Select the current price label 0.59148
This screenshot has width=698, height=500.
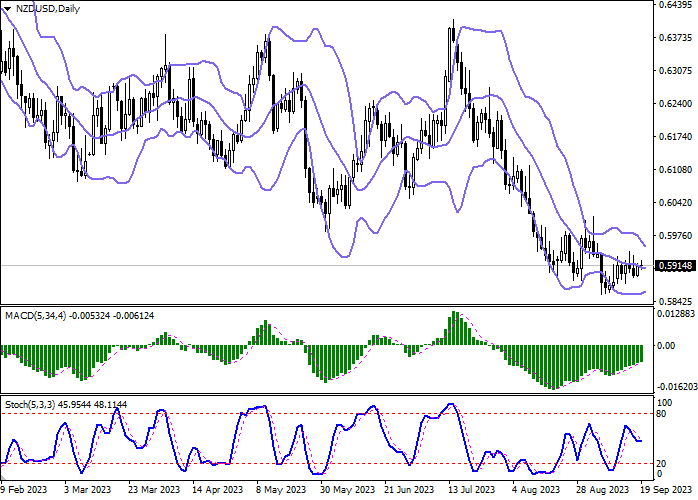[675, 266]
